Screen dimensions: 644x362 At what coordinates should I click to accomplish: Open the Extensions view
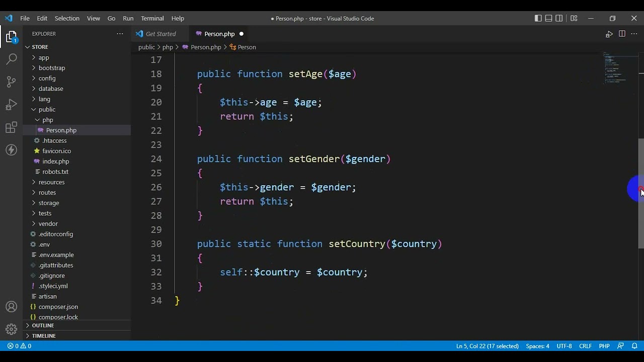11,128
